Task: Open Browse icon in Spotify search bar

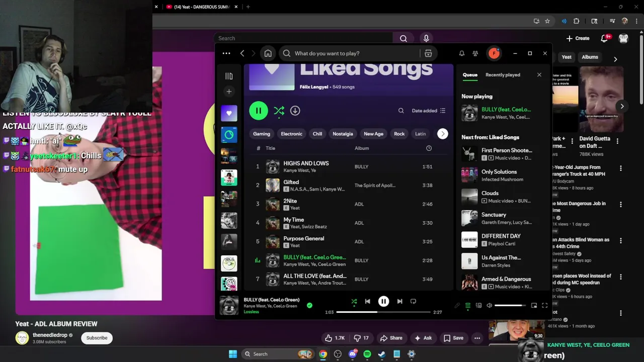Action: tap(428, 53)
